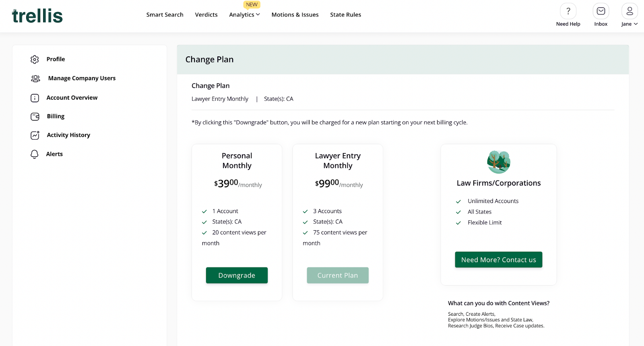Click the Alerts bell icon
Image resolution: width=644 pixels, height=346 pixels.
[x=35, y=154]
